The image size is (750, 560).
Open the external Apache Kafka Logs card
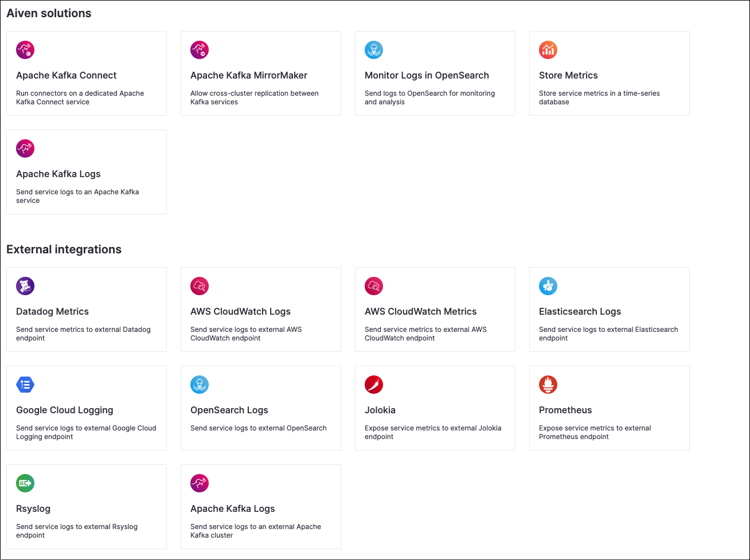tap(260, 506)
